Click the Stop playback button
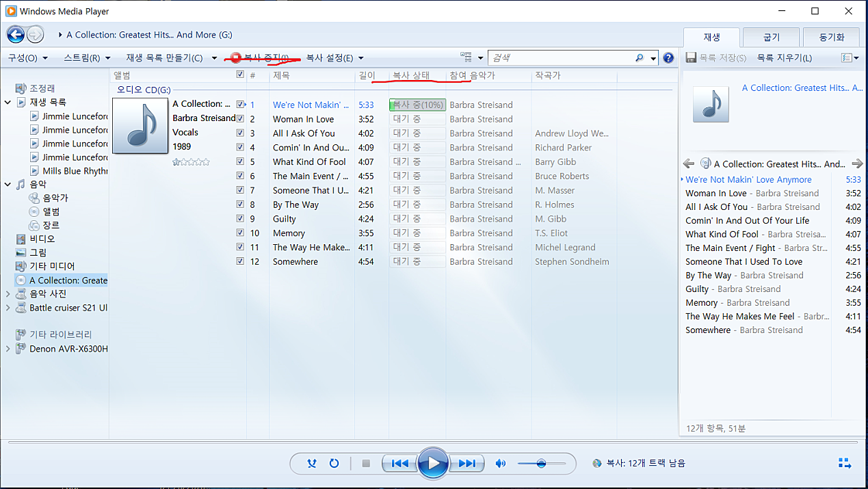Viewport: 868px width, 489px height. 366,463
